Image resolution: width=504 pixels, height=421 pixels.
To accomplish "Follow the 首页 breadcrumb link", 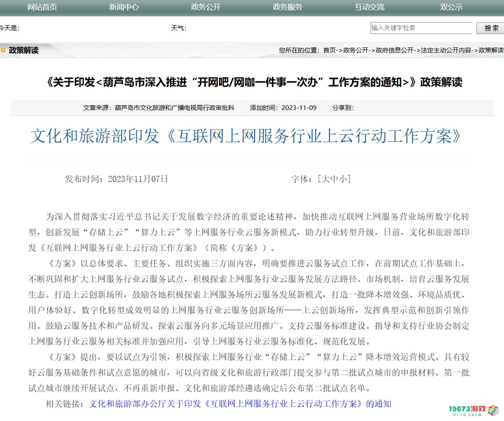I will [329, 50].
